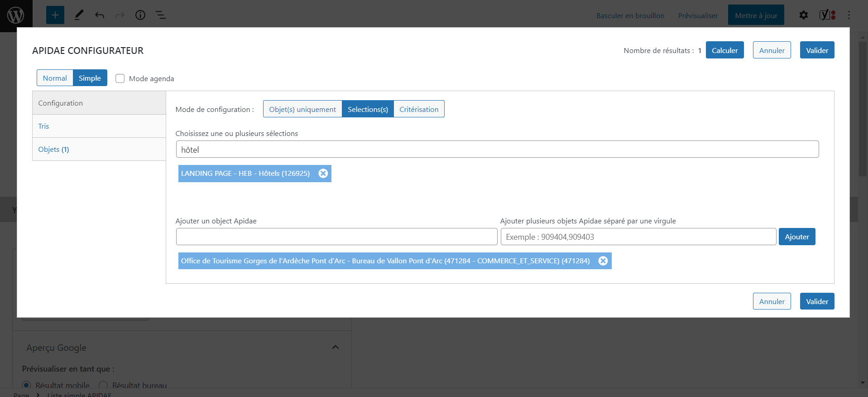
Task: Select the Résultat bureau radio button
Action: pyautogui.click(x=103, y=385)
